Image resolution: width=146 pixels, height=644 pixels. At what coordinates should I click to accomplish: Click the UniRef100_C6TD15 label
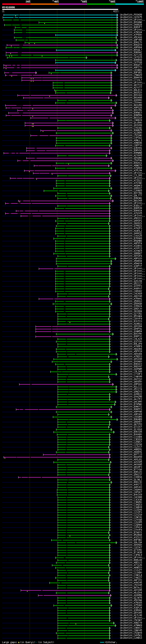[131, 58]
